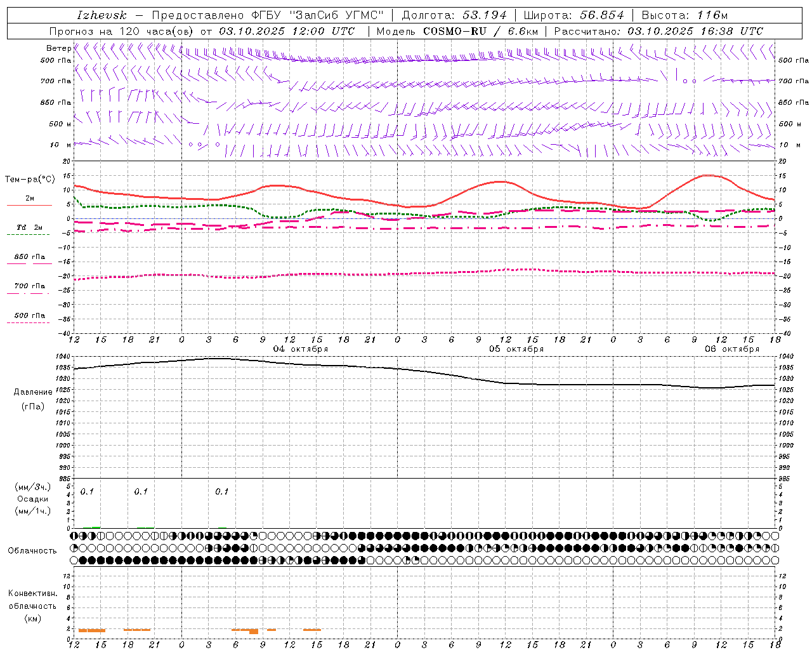Click the 'Тем-ра(°C)' temperature panel title
Image resolution: width=812 pixels, height=650 pixels.
coord(30,180)
